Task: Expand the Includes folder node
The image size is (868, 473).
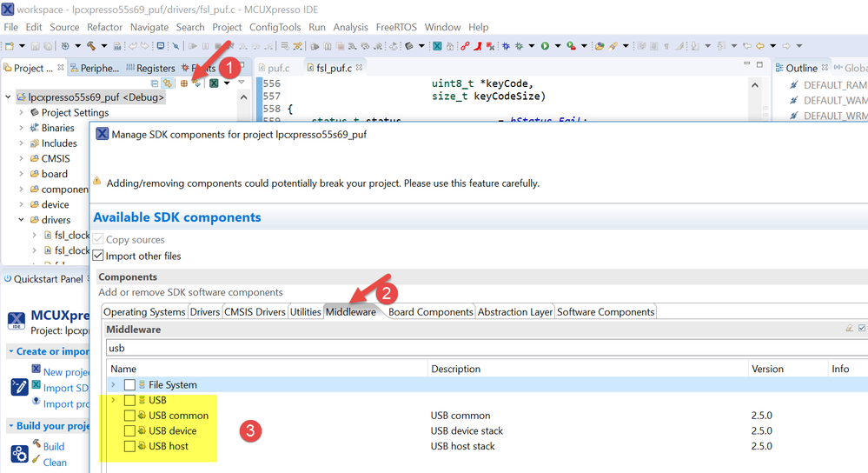Action: pos(21,143)
